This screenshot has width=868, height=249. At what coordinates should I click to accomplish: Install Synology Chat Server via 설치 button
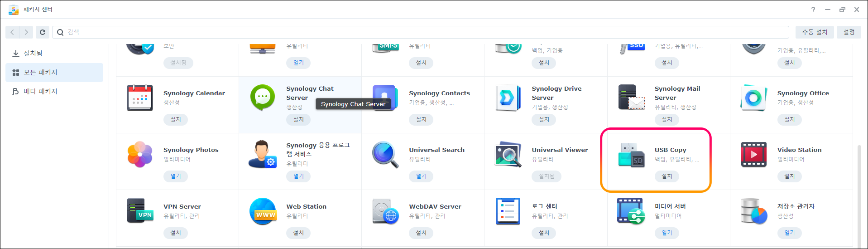[x=298, y=119]
